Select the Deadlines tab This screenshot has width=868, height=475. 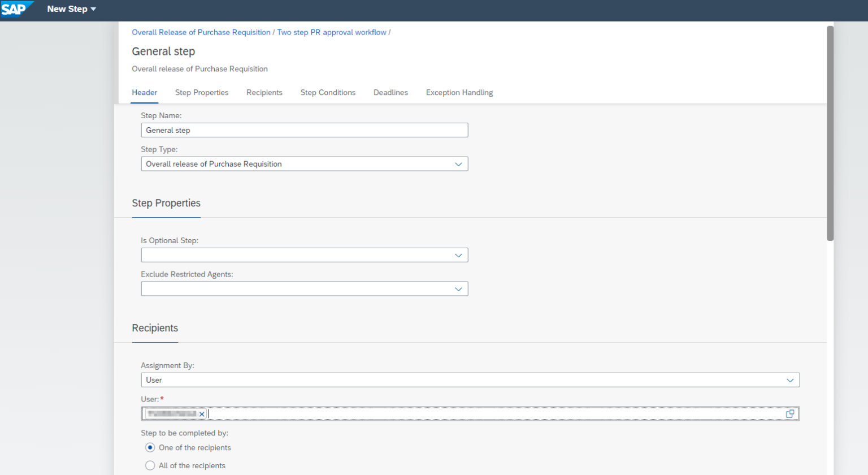tap(390, 92)
